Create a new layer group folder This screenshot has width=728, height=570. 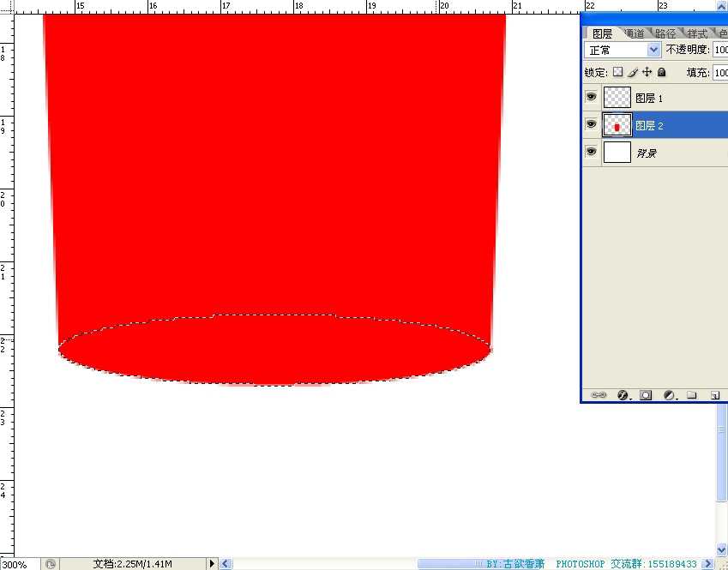pyautogui.click(x=692, y=395)
